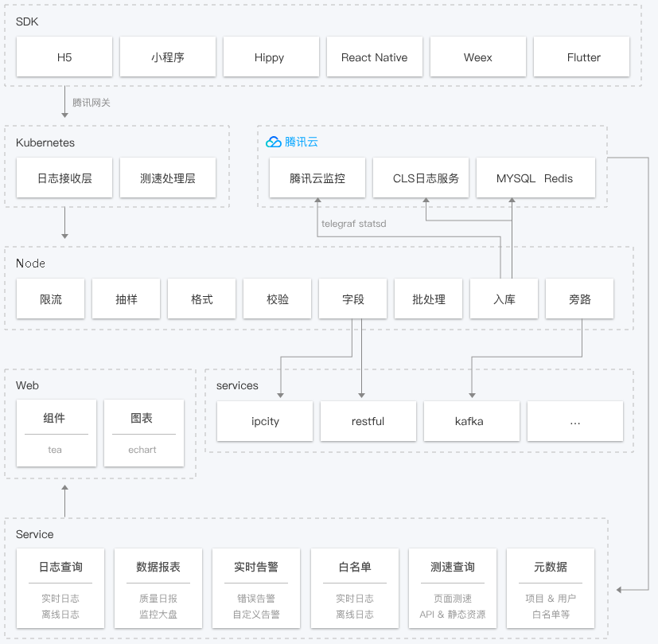Select the 字段 node box
Screen dimensions: 658x644
(353, 299)
